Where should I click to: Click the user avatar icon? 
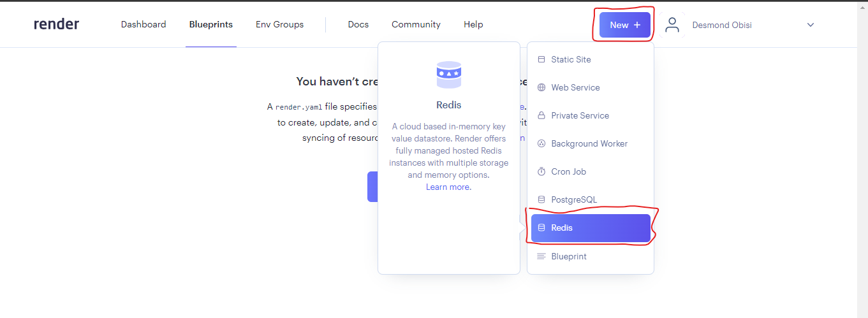(x=672, y=25)
